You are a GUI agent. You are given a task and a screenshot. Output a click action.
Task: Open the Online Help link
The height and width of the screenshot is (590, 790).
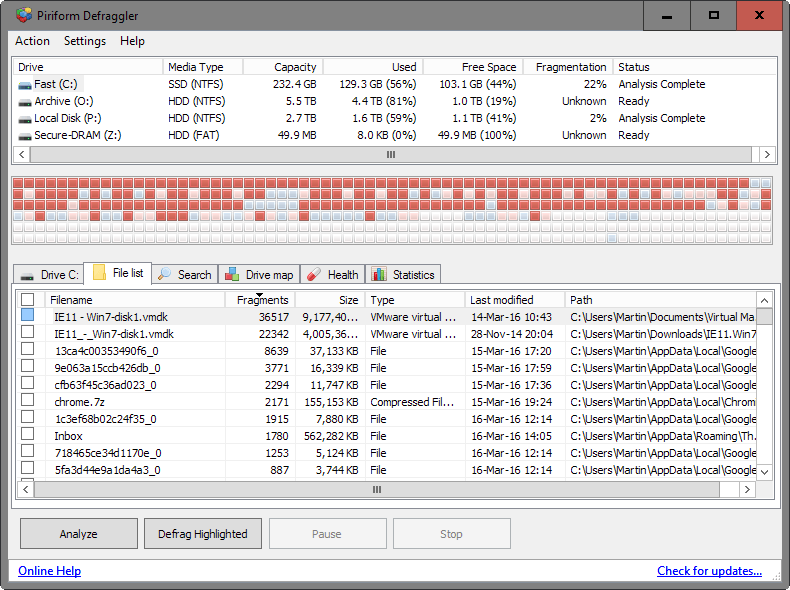coord(49,571)
